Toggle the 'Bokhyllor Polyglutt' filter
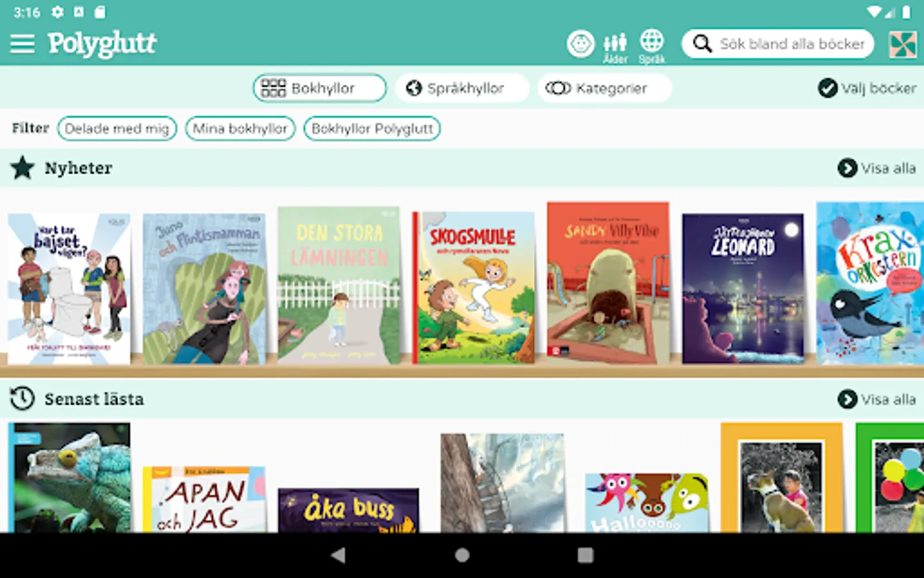Image resolution: width=924 pixels, height=578 pixels. tap(372, 128)
